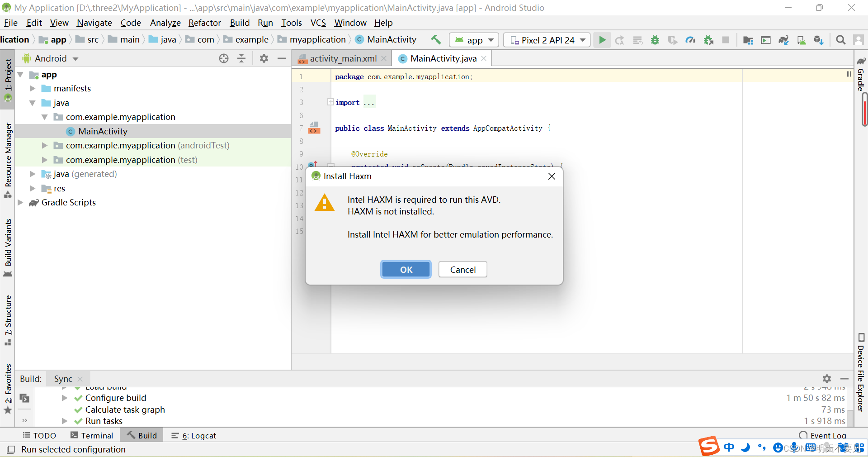This screenshot has height=457, width=868.
Task: Open Build panel settings gear
Action: point(827,379)
